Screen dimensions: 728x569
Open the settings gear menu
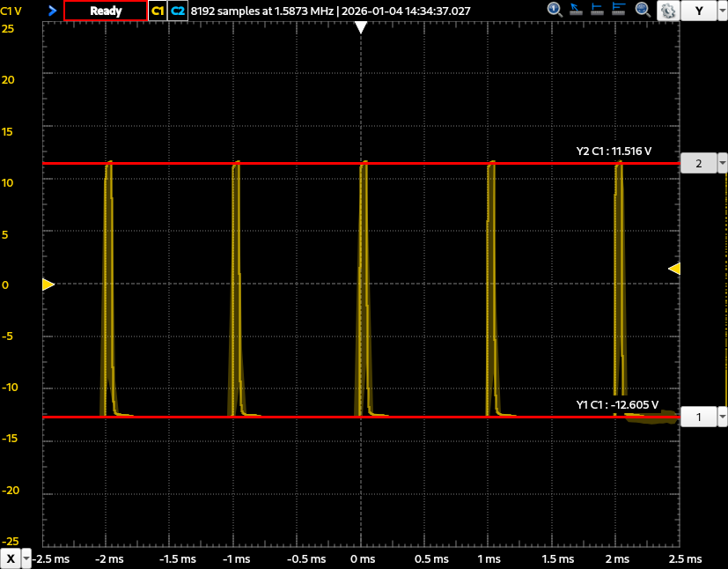pos(666,11)
